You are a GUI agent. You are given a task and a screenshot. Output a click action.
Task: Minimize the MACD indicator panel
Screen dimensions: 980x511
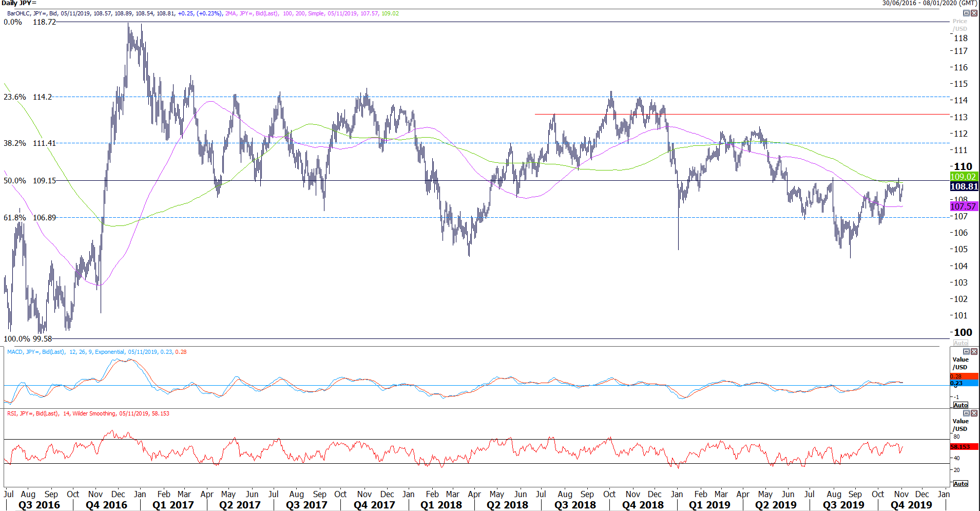(x=966, y=352)
